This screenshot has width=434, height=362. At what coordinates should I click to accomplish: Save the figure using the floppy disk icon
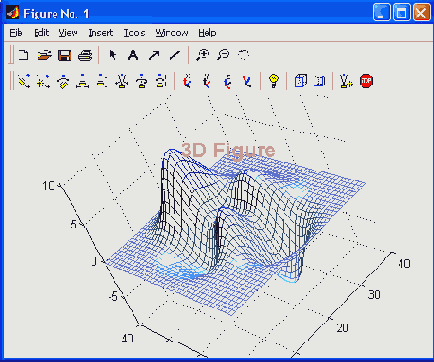point(65,55)
